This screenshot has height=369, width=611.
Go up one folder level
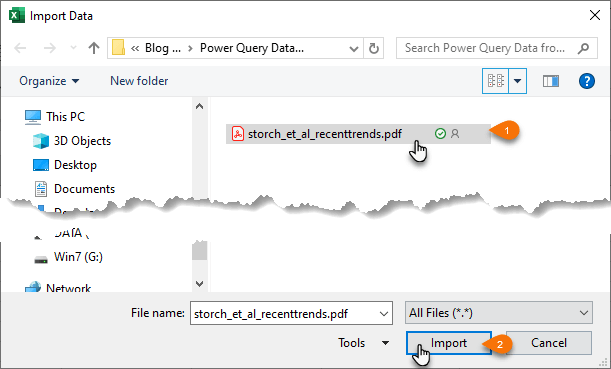coord(94,48)
